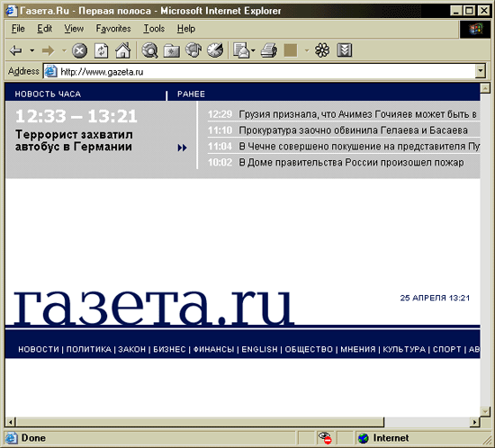This screenshot has height=448, width=495.
Task: Select the ПОЛИТИКА navigation section
Action: [89, 349]
